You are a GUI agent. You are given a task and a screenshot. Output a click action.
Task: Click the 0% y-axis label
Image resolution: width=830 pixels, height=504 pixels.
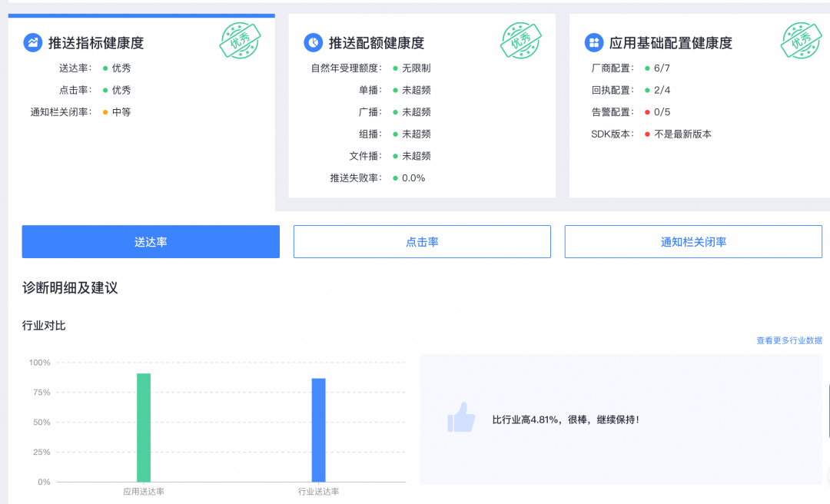coord(44,482)
